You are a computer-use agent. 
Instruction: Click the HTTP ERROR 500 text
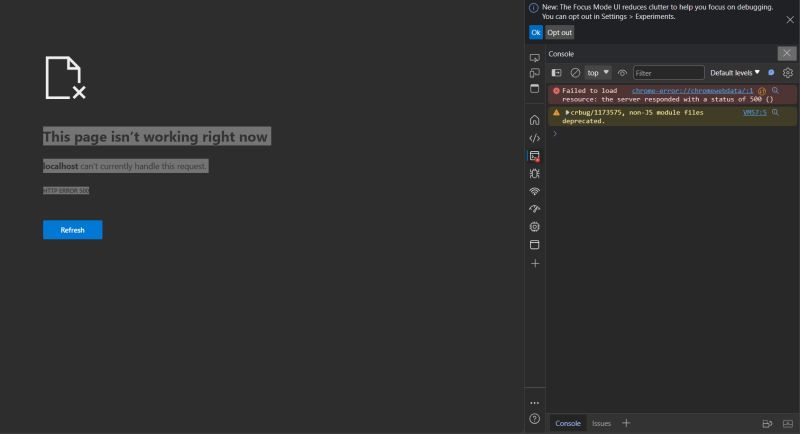66,190
